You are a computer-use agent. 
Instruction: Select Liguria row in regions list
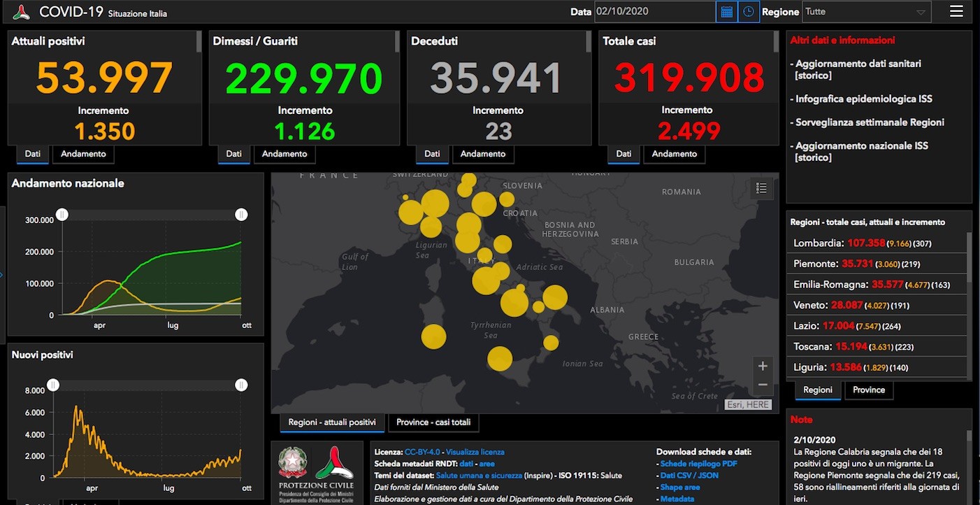click(879, 367)
